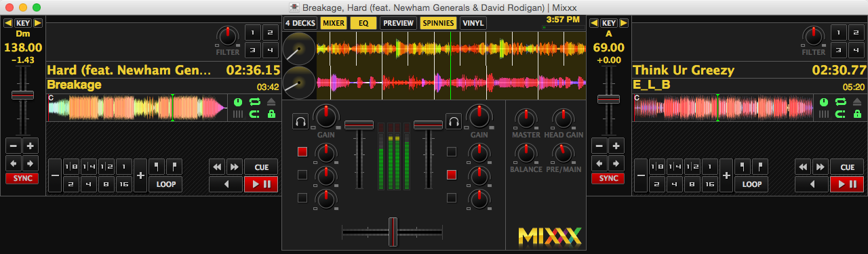Shift key down on right deck
The width and height of the screenshot is (868, 254).
[594, 23]
